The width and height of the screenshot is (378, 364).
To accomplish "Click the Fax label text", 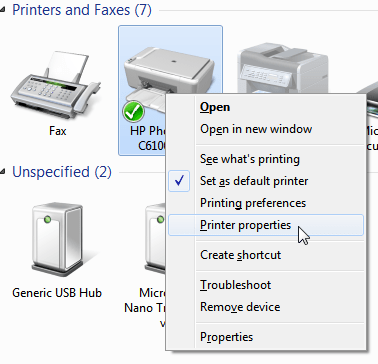I will [57, 131].
